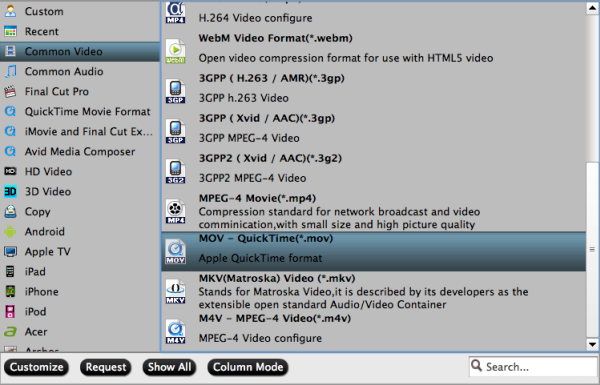The image size is (600, 385).
Task: Click the Android robot category icon
Action: [10, 232]
